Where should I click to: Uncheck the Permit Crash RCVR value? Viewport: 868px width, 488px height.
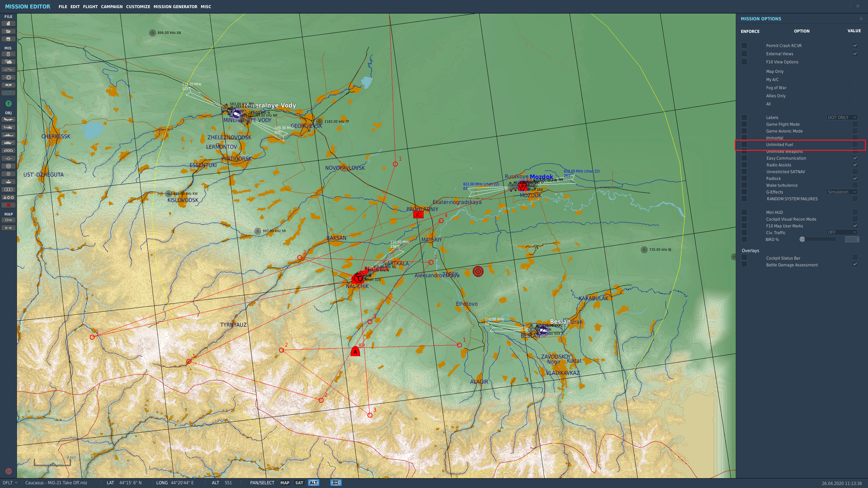click(855, 45)
